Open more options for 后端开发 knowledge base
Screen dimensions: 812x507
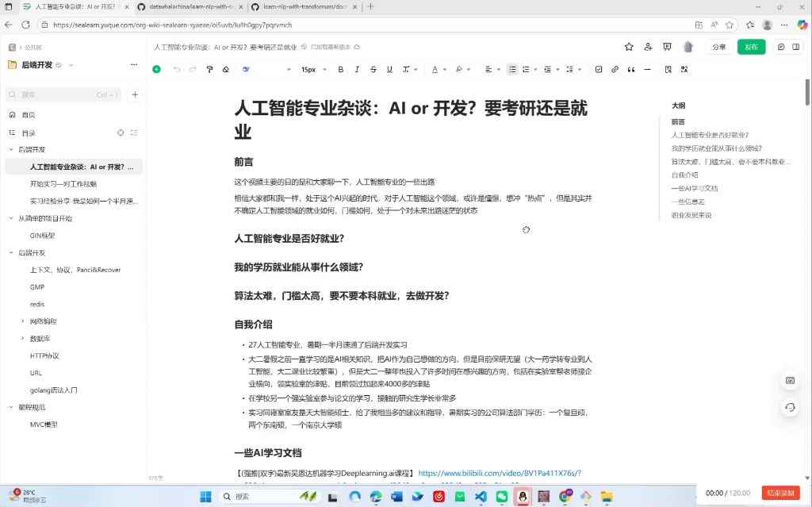point(134,65)
